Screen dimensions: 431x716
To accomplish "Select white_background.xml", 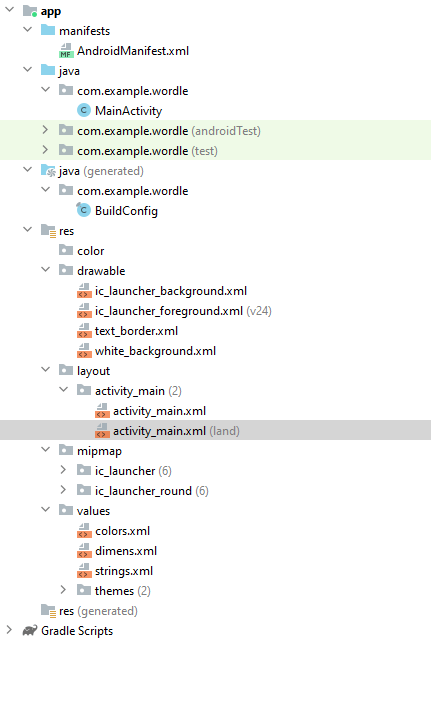I will coord(155,351).
